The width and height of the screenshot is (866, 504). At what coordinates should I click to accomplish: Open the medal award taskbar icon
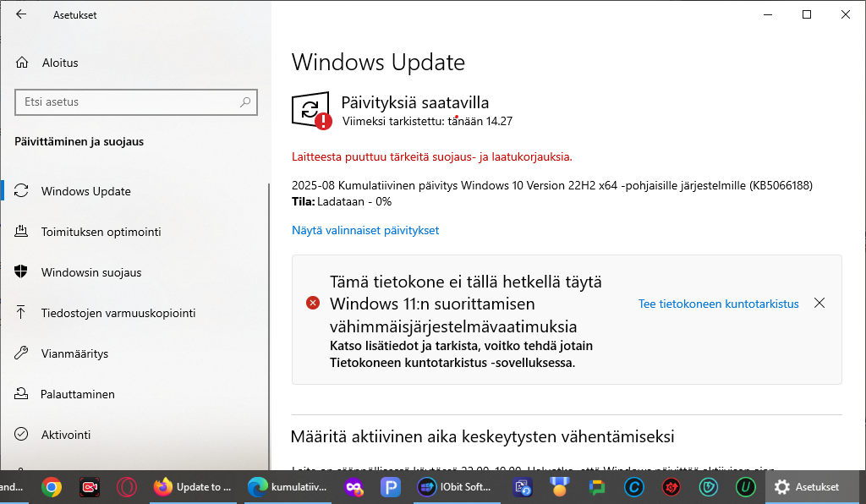click(x=559, y=487)
